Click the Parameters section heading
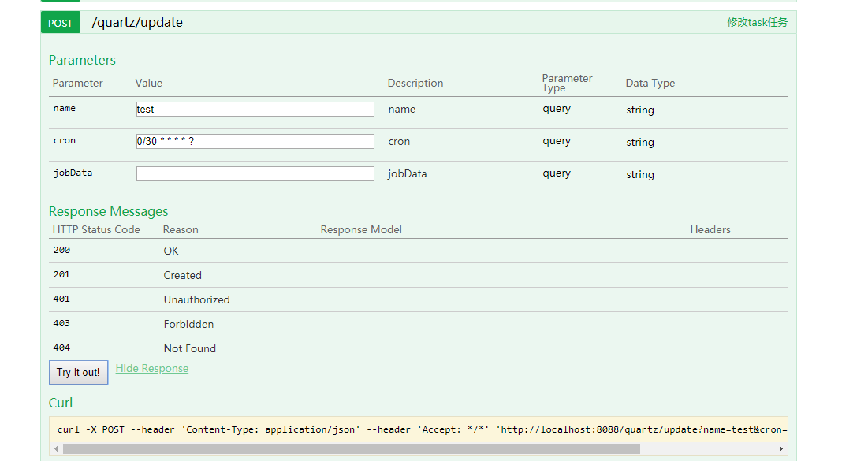Screen dimensions: 868x461 (82, 60)
